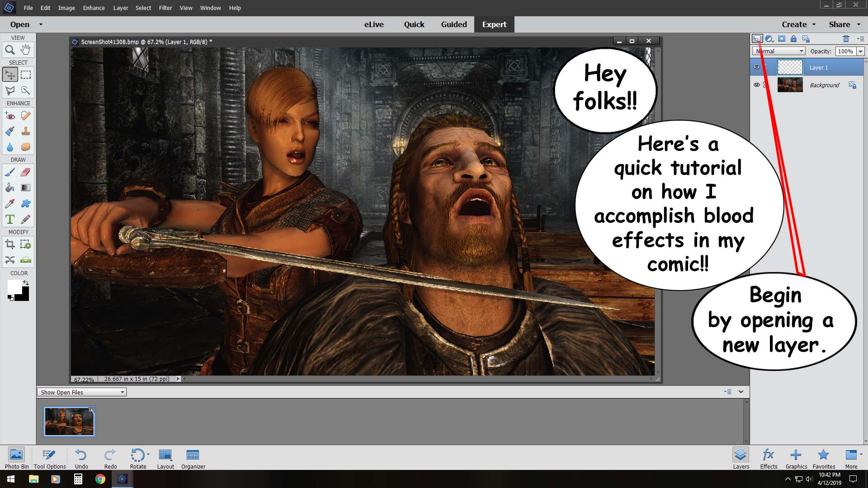Click the Undo button

(x=81, y=458)
